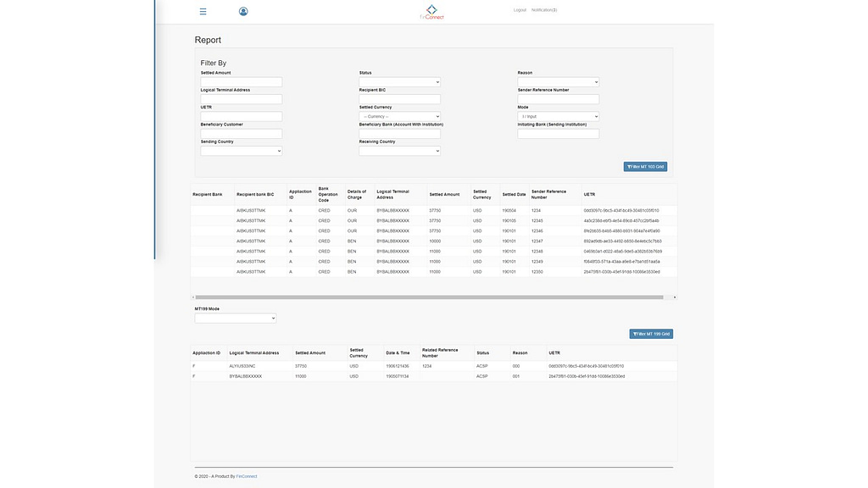Click the FinConnect link in the footer
The width and height of the screenshot is (868, 488).
tap(247, 476)
